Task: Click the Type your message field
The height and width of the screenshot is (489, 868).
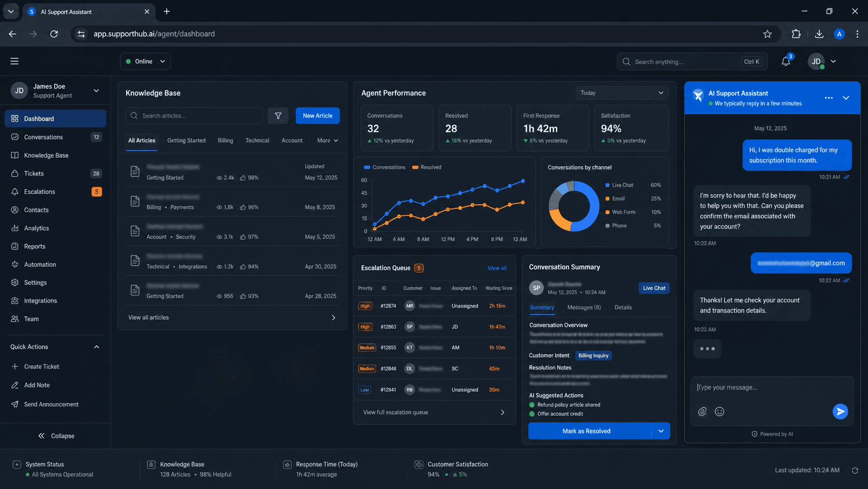Action: click(772, 388)
